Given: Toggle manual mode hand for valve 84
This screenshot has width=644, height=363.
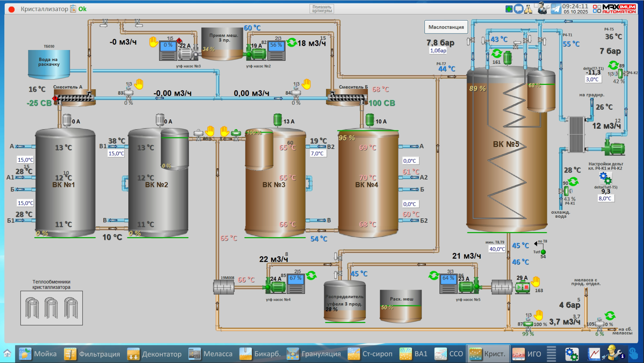Looking at the screenshot, I should click(x=306, y=84).
